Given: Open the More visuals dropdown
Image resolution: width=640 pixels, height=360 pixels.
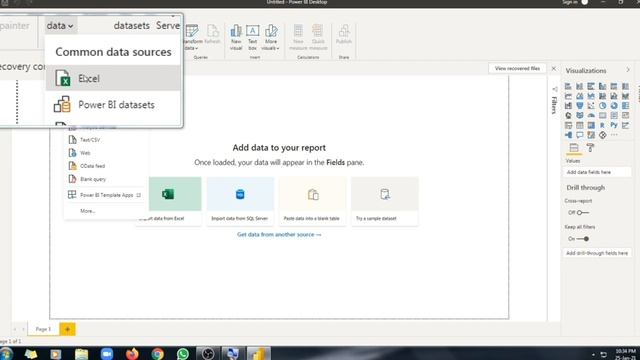Looking at the screenshot, I should click(x=271, y=37).
